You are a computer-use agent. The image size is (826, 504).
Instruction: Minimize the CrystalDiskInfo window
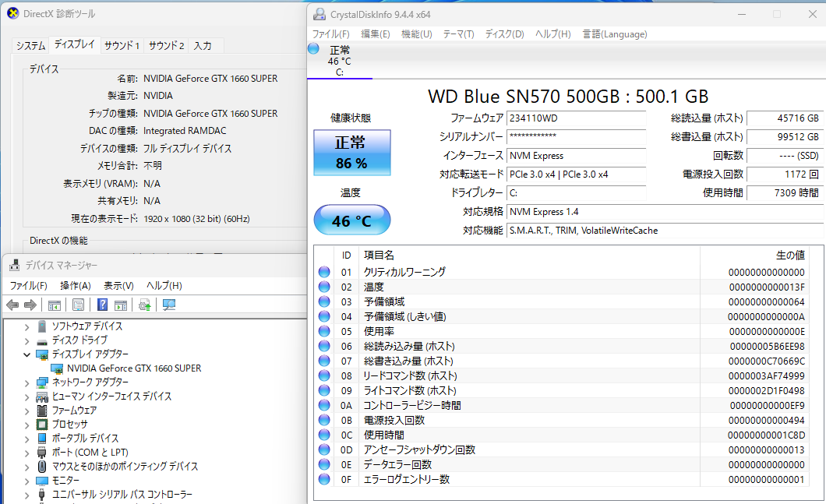click(x=742, y=14)
